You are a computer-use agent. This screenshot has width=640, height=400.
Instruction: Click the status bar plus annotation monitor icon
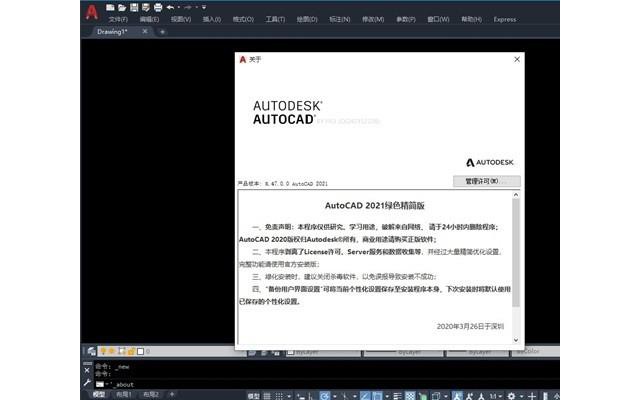pos(532,396)
